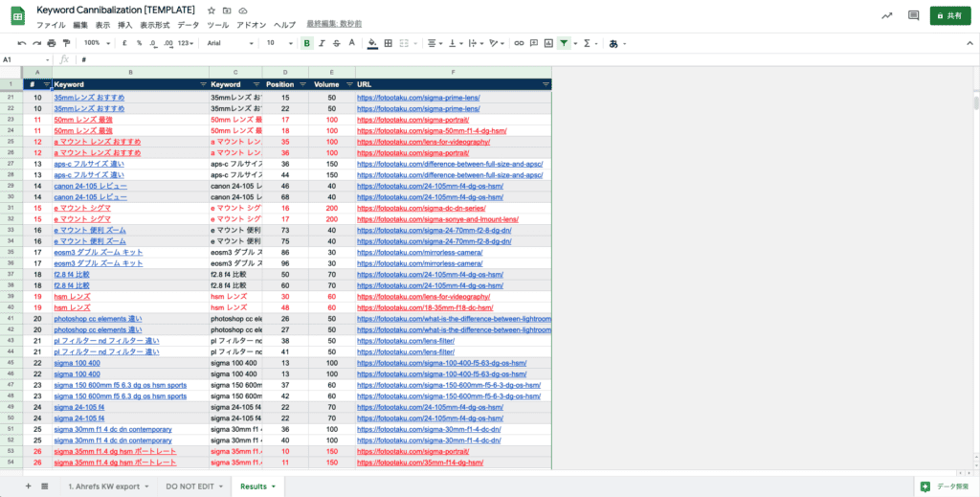Click the 50mm レンズ 最強 keyword in row 23

pos(83,120)
